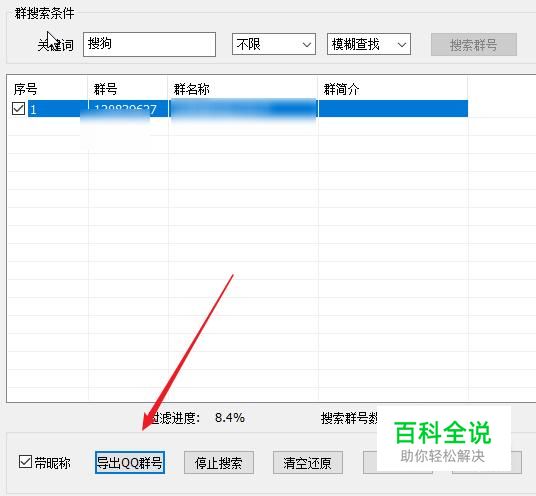Click the 导出QQ群号 button

(130, 463)
